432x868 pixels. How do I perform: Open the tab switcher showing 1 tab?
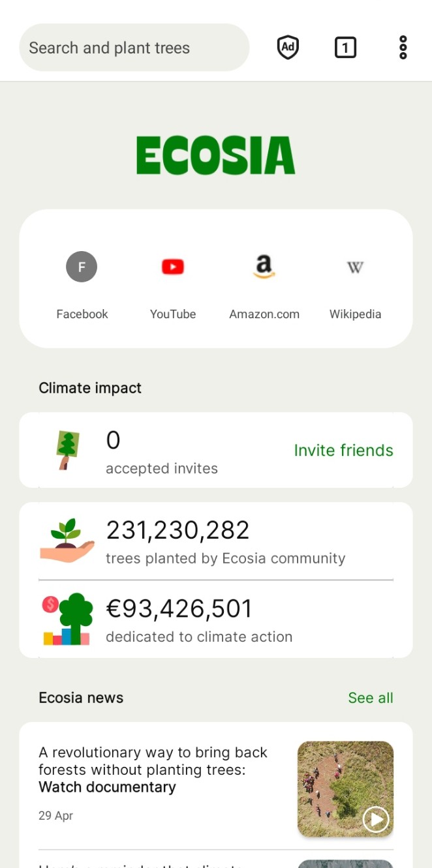coord(345,48)
